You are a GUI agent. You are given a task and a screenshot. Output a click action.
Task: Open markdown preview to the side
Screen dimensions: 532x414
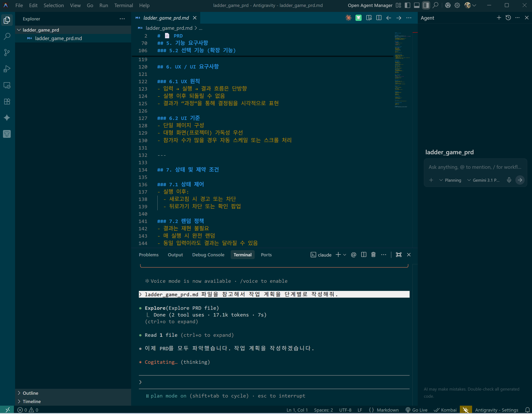[369, 18]
